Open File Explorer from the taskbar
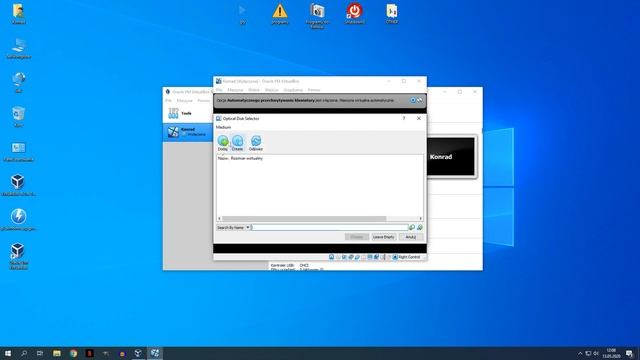Screen dimensions: 640x360 (57, 353)
